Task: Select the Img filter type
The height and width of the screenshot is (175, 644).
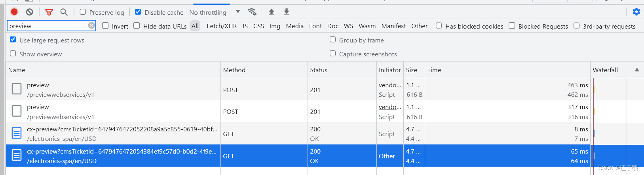Action: (x=275, y=26)
